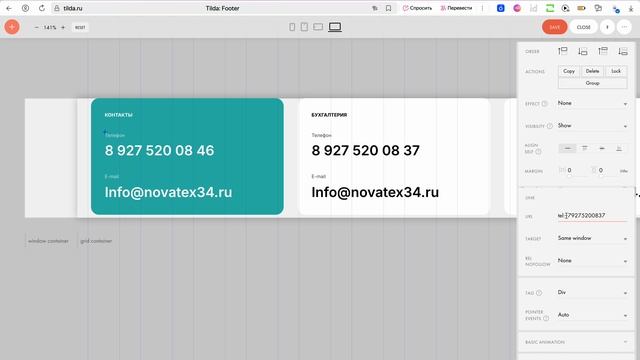Open the Visibility Show dropdown

click(x=592, y=126)
